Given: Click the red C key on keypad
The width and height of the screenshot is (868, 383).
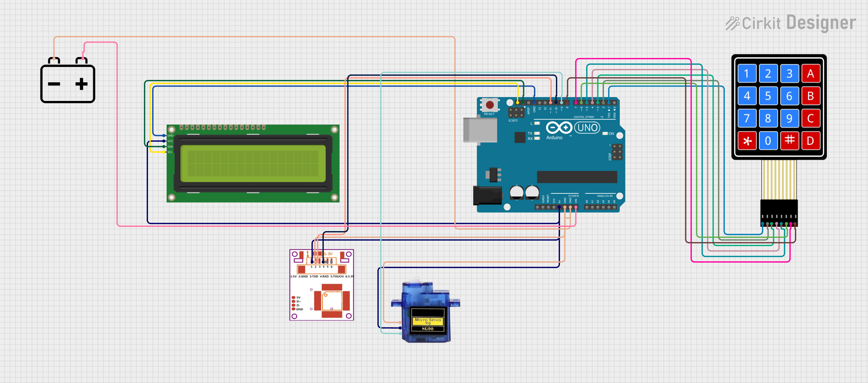Looking at the screenshot, I should [x=811, y=119].
